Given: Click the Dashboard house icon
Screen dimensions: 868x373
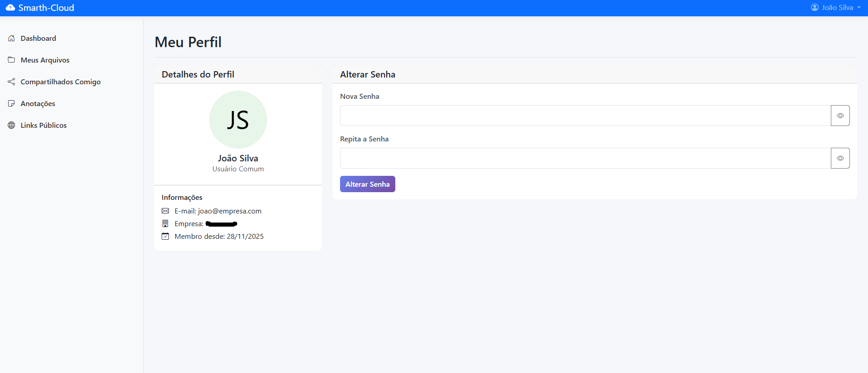Looking at the screenshot, I should (x=11, y=39).
